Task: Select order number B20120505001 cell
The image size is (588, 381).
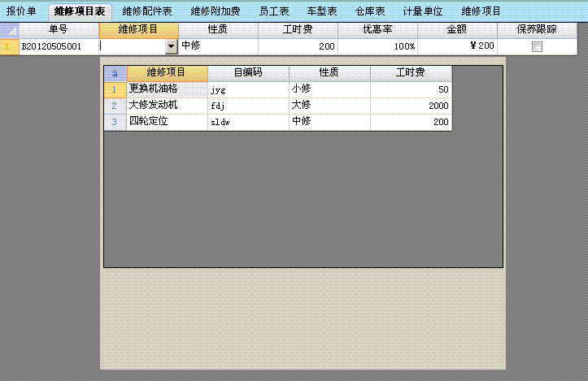Action: click(x=59, y=46)
